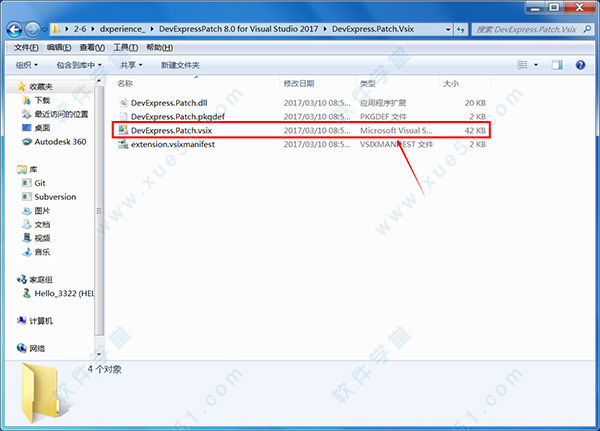
Task: Open the view options dropdown arrow
Action: pyautogui.click(x=536, y=65)
